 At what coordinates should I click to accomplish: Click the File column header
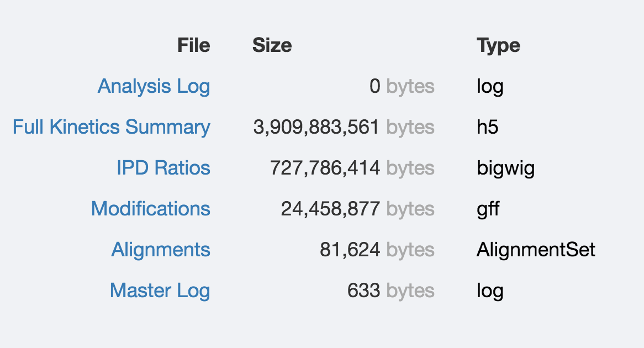click(x=193, y=45)
